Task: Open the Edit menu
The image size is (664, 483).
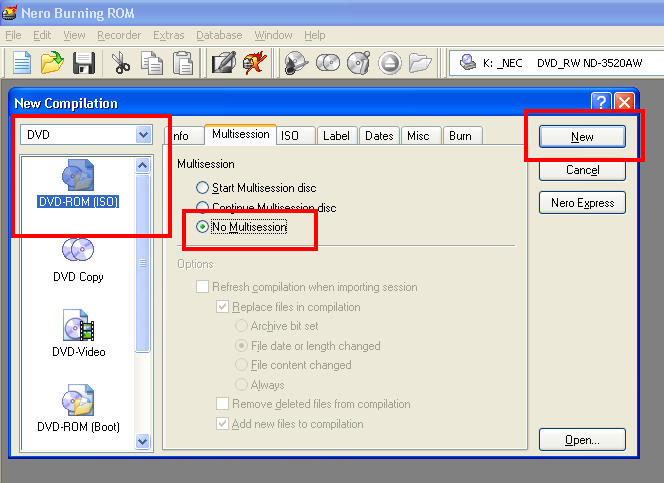Action: (x=42, y=35)
